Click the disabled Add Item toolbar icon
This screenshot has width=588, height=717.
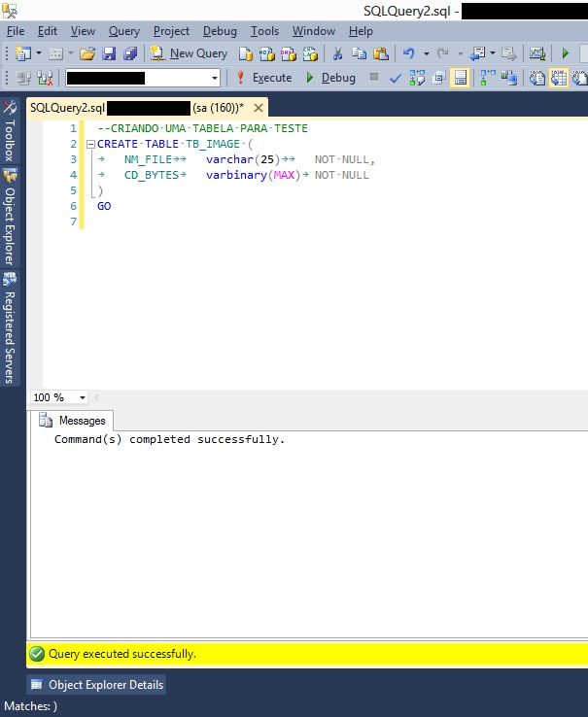coord(55,53)
